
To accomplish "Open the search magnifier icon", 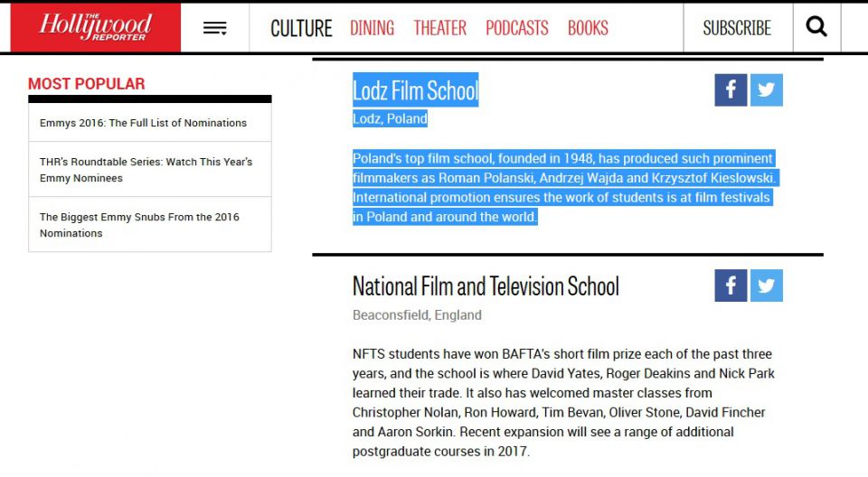I will point(816,26).
